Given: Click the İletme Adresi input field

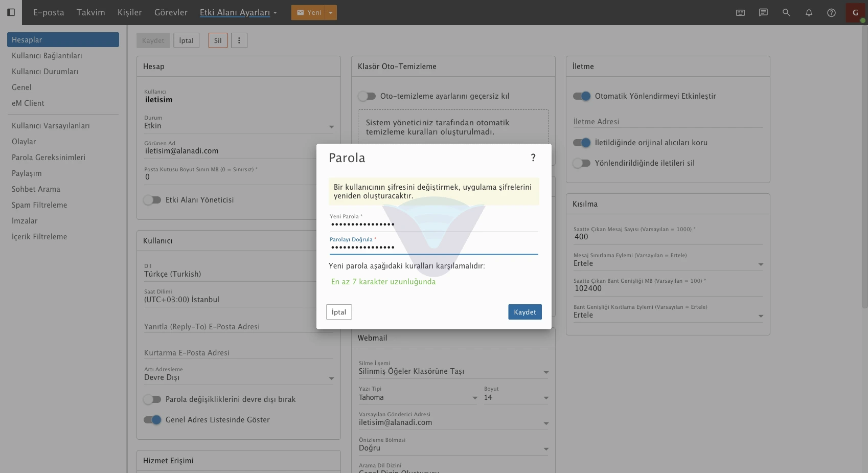Looking at the screenshot, I should coord(668,122).
